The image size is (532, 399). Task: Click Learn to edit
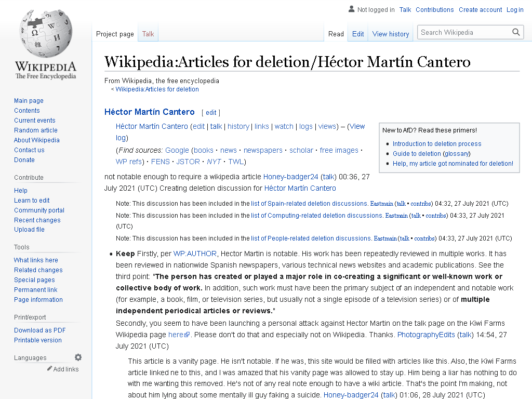[32, 200]
